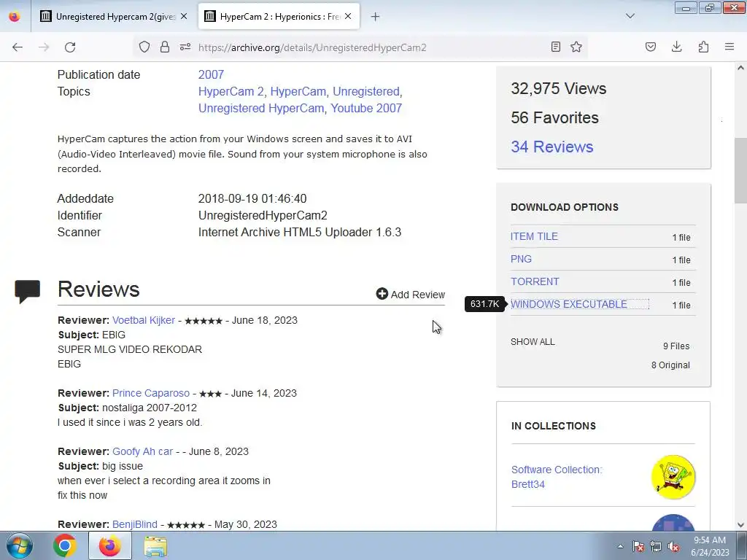Show hidden system tray icons
747x560 pixels.
pyautogui.click(x=620, y=546)
